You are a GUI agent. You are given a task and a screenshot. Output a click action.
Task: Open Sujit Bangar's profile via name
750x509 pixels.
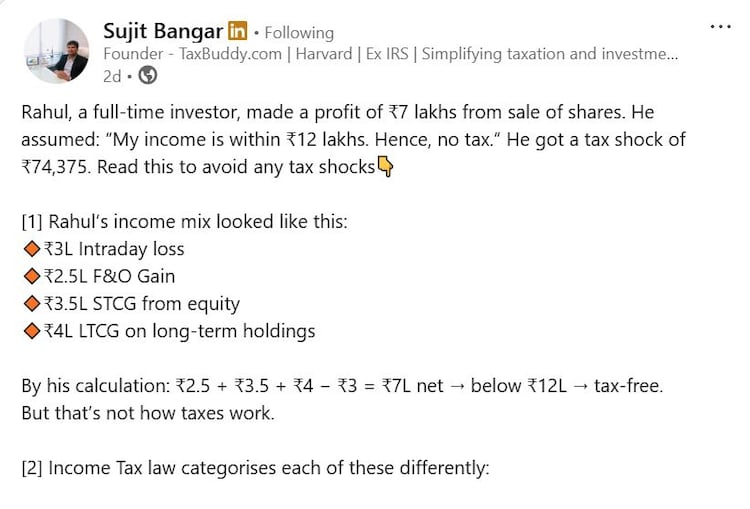[x=163, y=31]
